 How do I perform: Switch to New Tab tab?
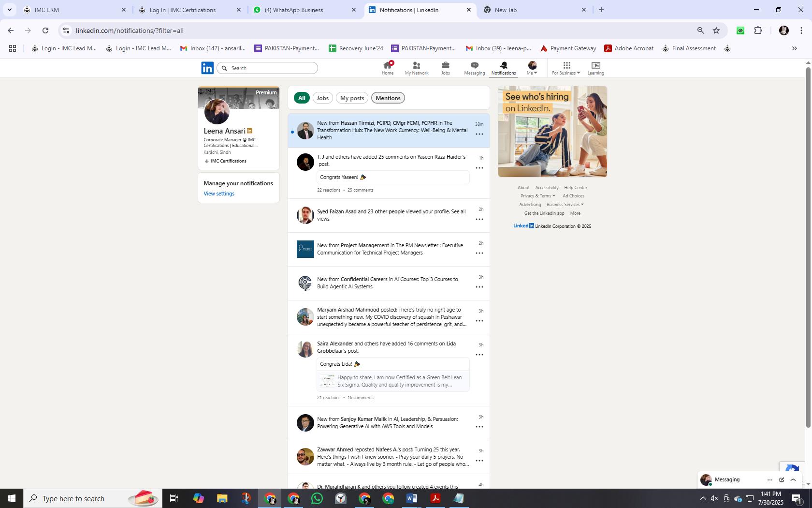[x=535, y=10]
